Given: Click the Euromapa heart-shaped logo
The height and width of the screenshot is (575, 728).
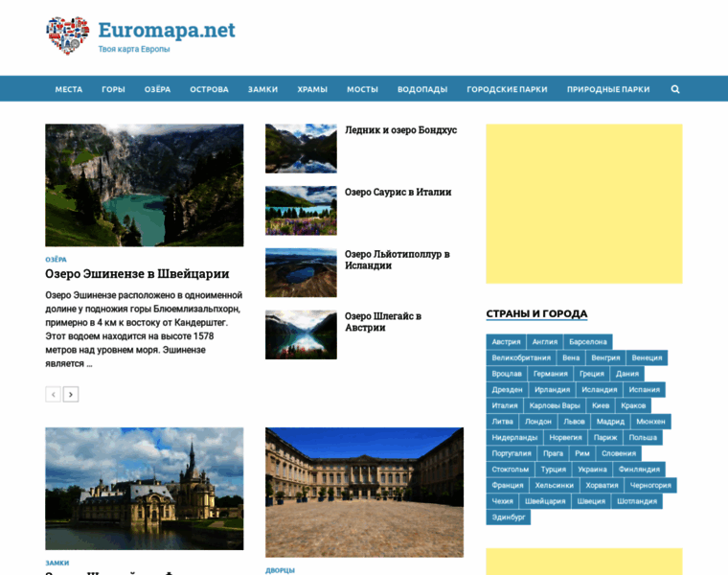Looking at the screenshot, I should point(68,35).
